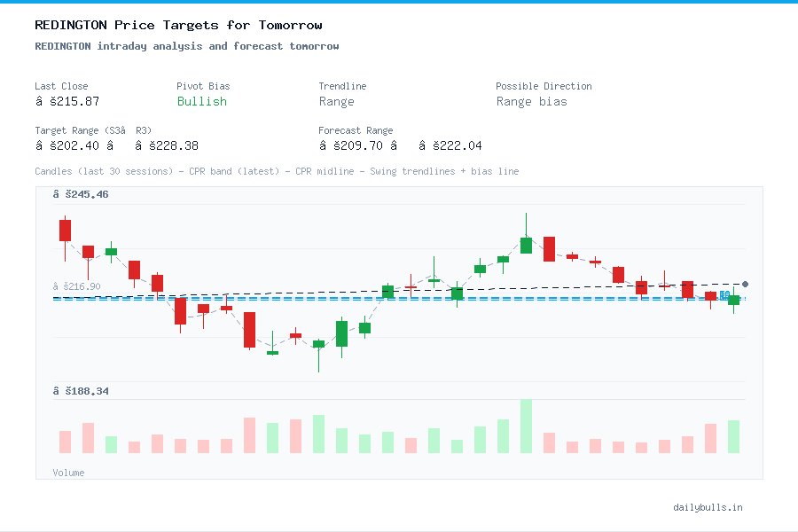Click the Bullish pivot bias value
The width and height of the screenshot is (798, 532).
(202, 101)
